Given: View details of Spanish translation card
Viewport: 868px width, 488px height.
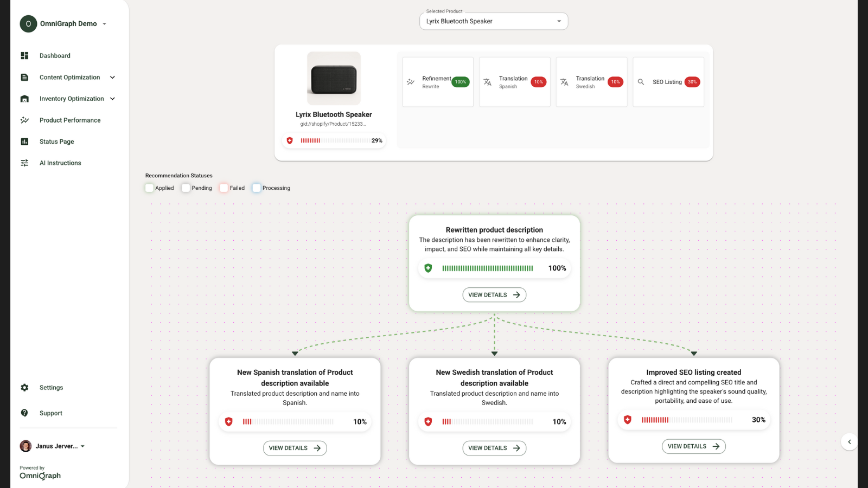Looking at the screenshot, I should pyautogui.click(x=295, y=448).
